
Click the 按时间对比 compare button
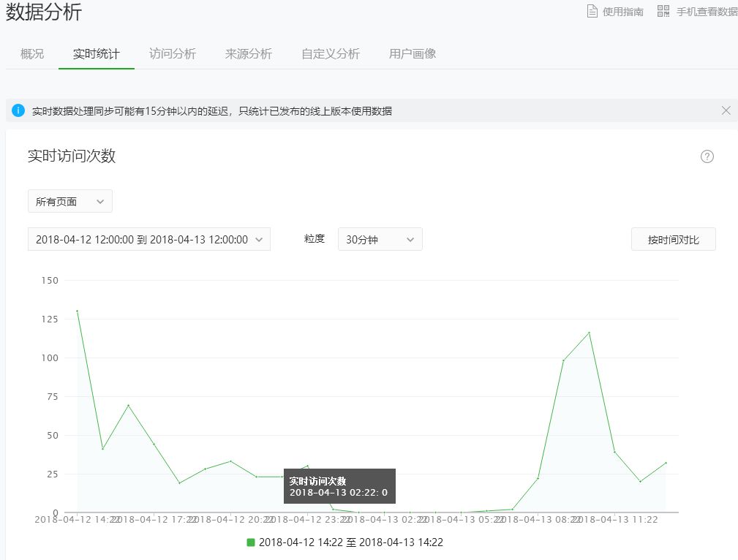click(673, 239)
